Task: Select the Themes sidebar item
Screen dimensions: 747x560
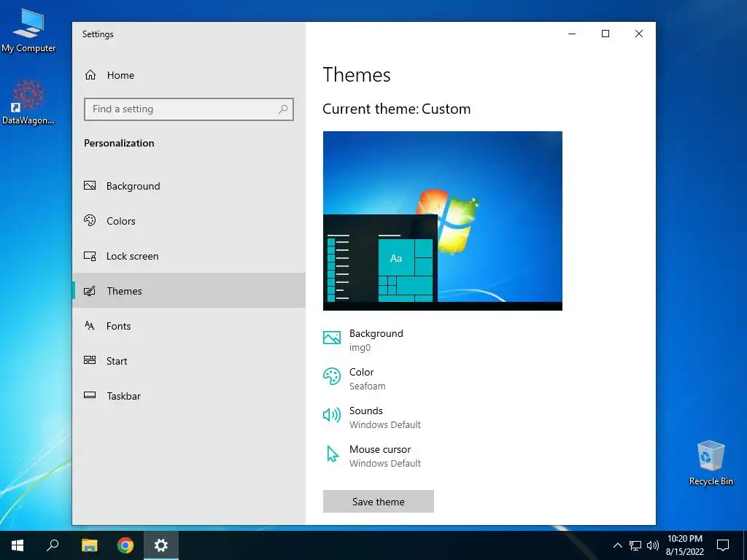Action: click(189, 291)
